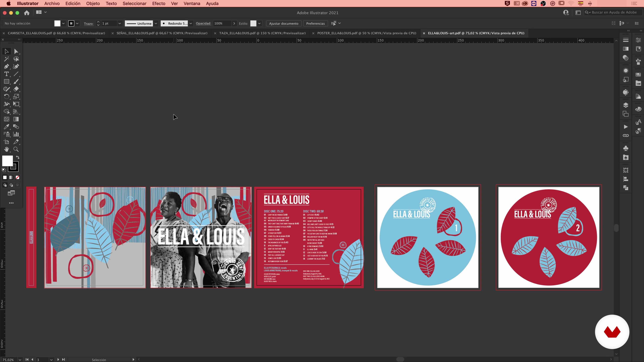The width and height of the screenshot is (644, 362).
Task: Open the Archivo menu
Action: (52, 4)
